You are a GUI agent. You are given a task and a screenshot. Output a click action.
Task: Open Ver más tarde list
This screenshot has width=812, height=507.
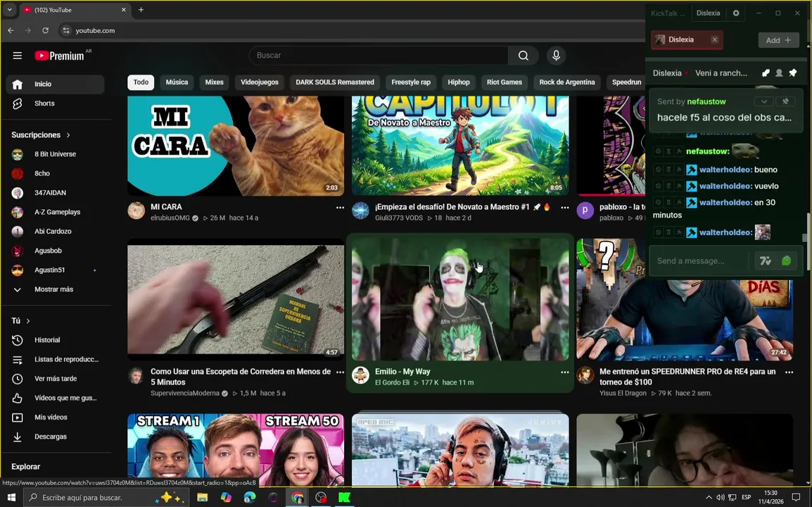click(x=55, y=378)
